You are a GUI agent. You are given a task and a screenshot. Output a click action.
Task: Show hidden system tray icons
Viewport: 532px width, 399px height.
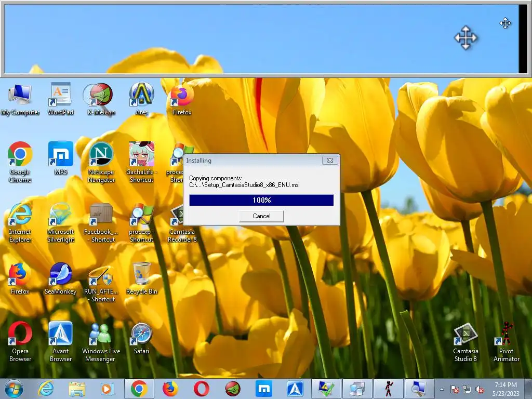pos(442,390)
